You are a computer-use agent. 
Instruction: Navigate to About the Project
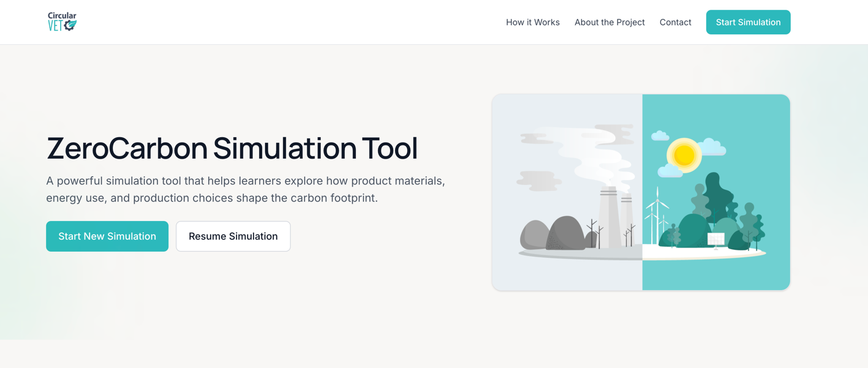pyautogui.click(x=609, y=22)
